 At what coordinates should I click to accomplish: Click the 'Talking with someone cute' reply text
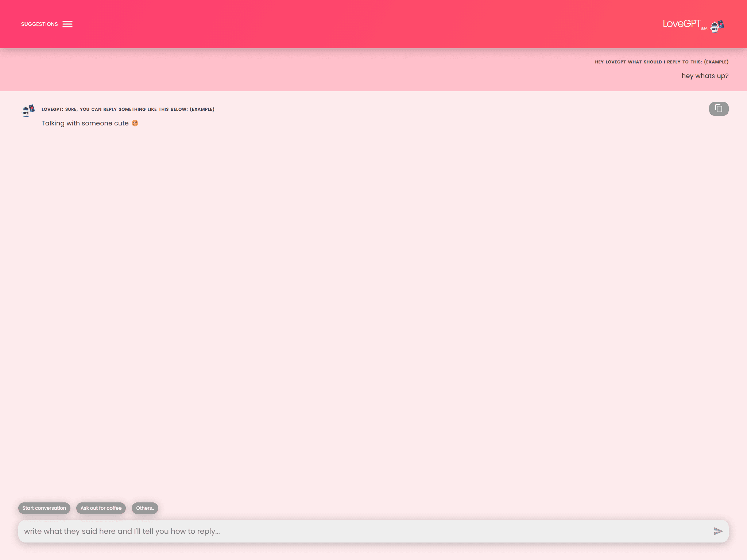click(85, 123)
